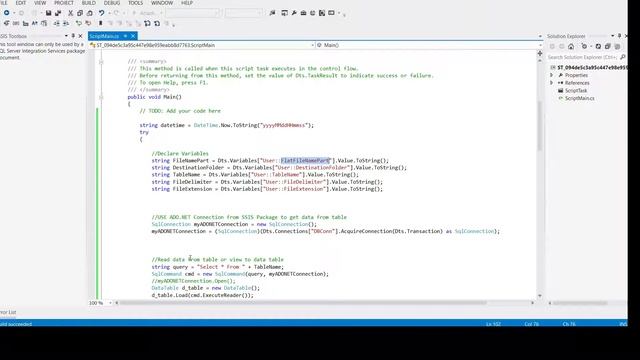The height and width of the screenshot is (360, 640).
Task: Expand the Properties tree node
Action: (x=551, y=76)
